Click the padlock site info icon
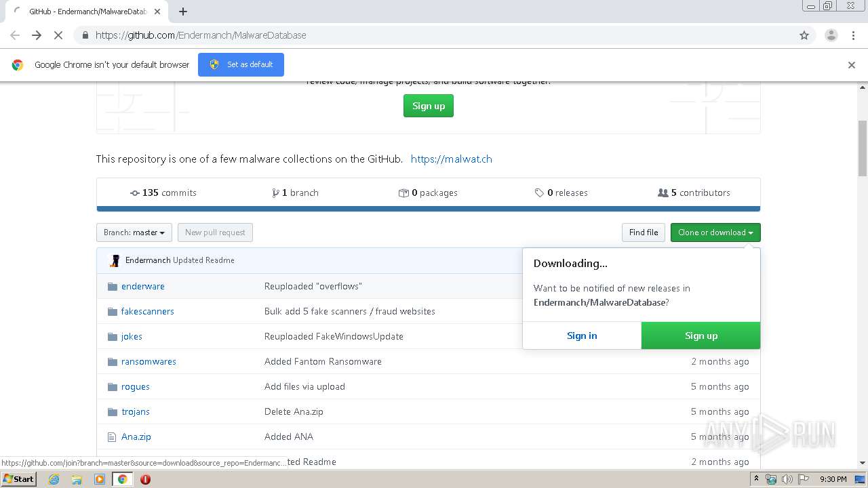Viewport: 868px width, 488px height. 85,35
